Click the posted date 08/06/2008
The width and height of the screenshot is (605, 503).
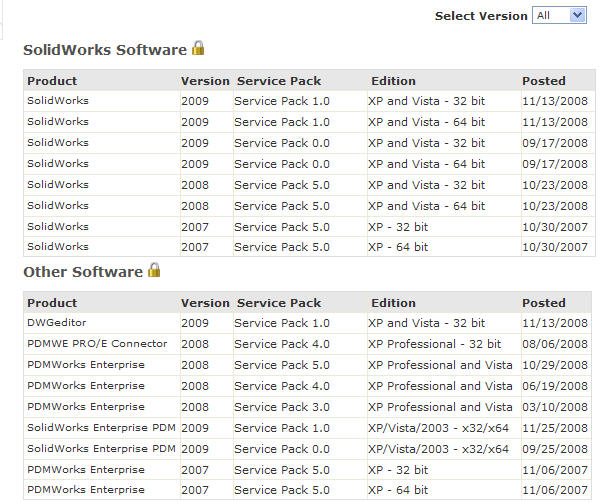[x=555, y=344]
